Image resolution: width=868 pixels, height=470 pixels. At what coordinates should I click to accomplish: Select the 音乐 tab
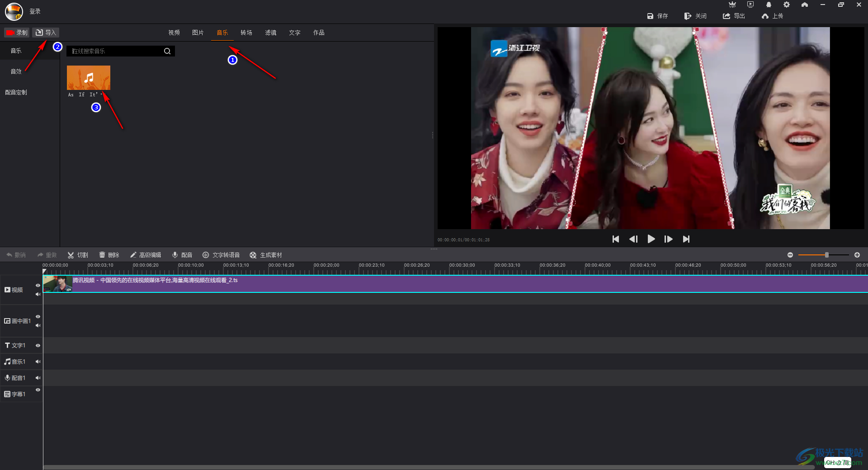tap(222, 33)
